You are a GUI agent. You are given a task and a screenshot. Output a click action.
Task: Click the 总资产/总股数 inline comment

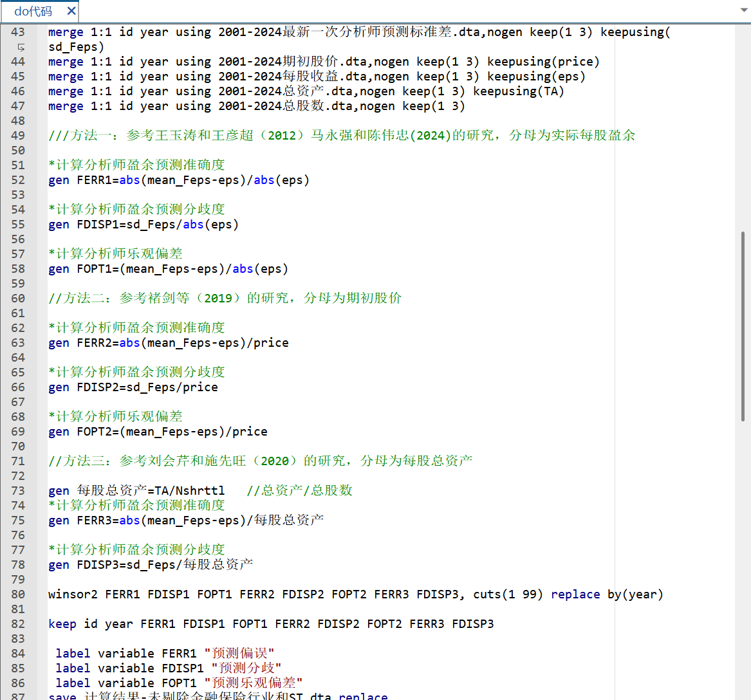pos(300,491)
